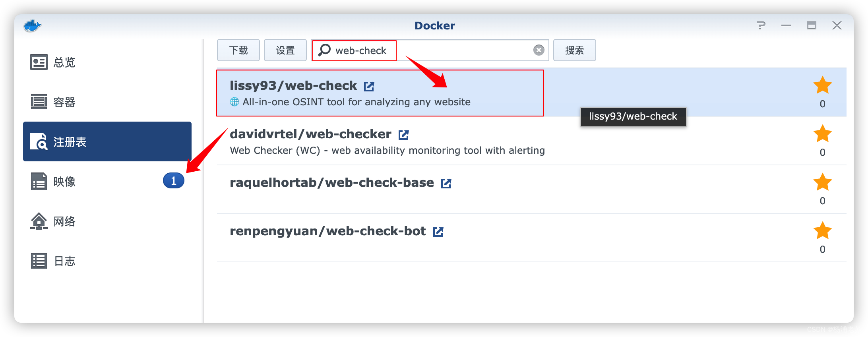Screen dimensions: 868x337
Task: Open lissy93/web-check external link icon
Action: (370, 86)
